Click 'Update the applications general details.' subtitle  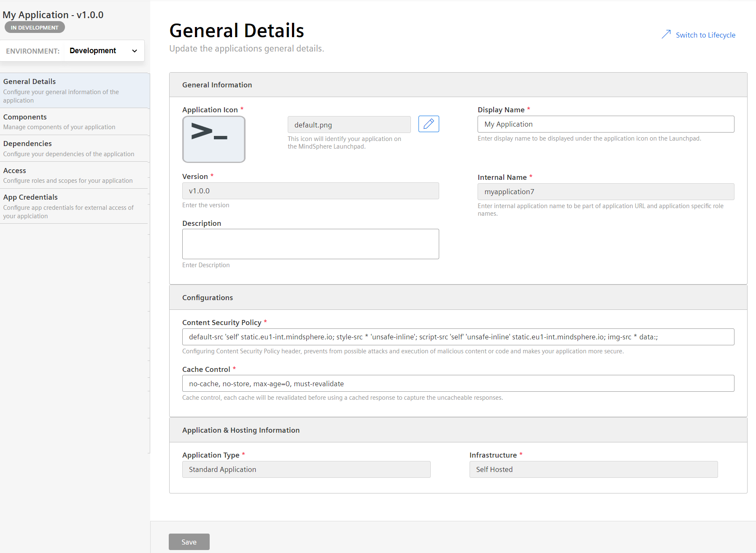pyautogui.click(x=247, y=49)
